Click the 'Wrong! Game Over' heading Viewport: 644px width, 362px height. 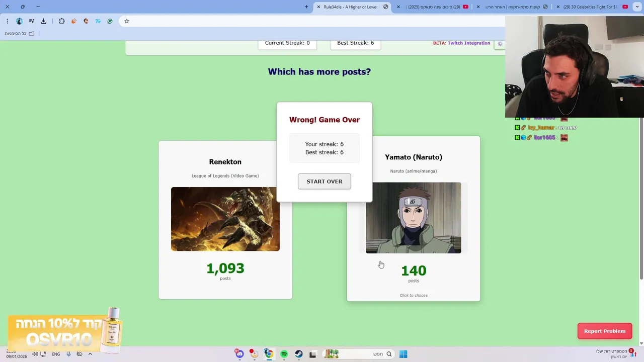(x=324, y=120)
